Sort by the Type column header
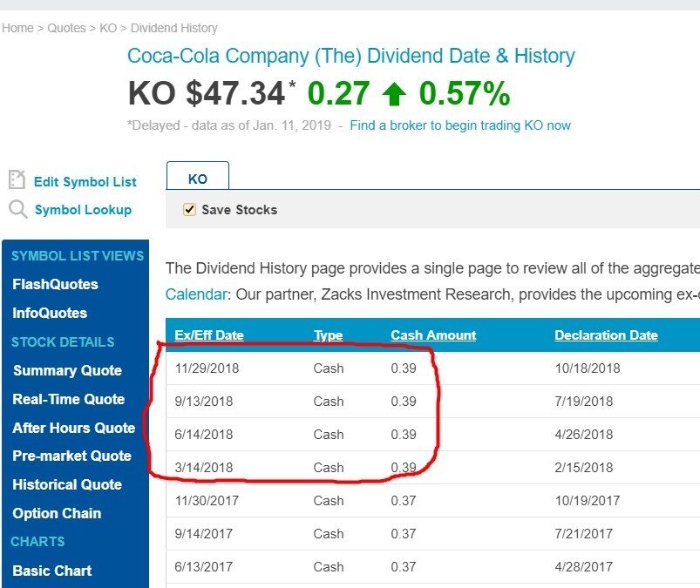Screen dimensions: 700x588 pyautogui.click(x=328, y=335)
